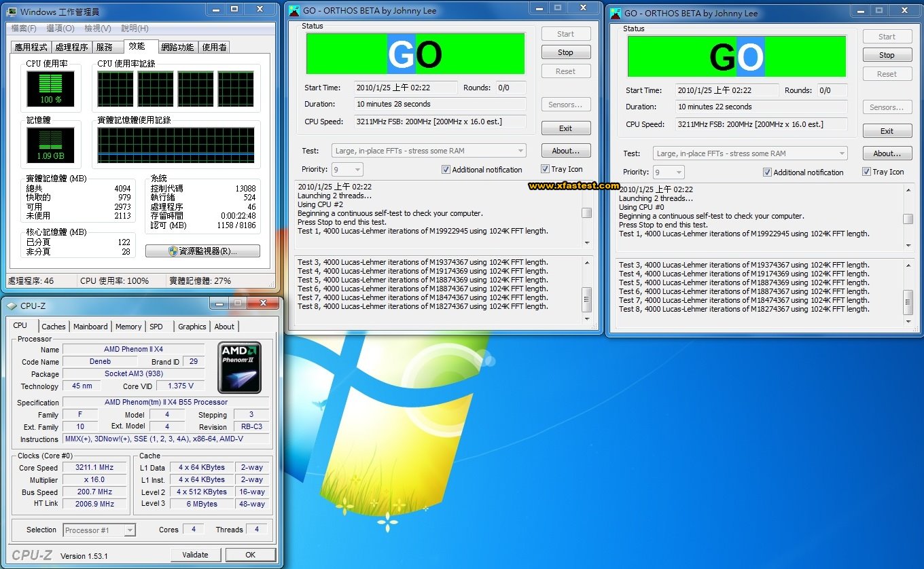
Task: Click the Core Speed value 3211.1 MHz
Action: coord(94,468)
